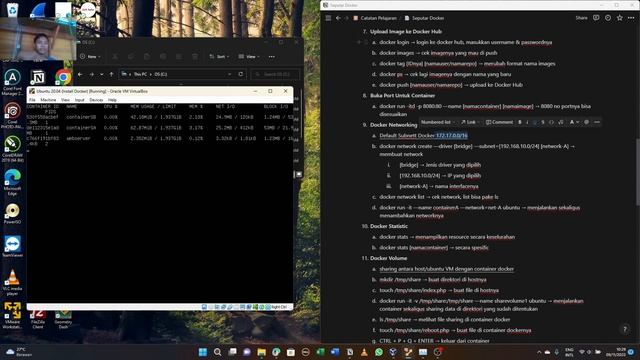Open Devices menu in VirtualBox window
640x360 pixels.
click(x=96, y=100)
